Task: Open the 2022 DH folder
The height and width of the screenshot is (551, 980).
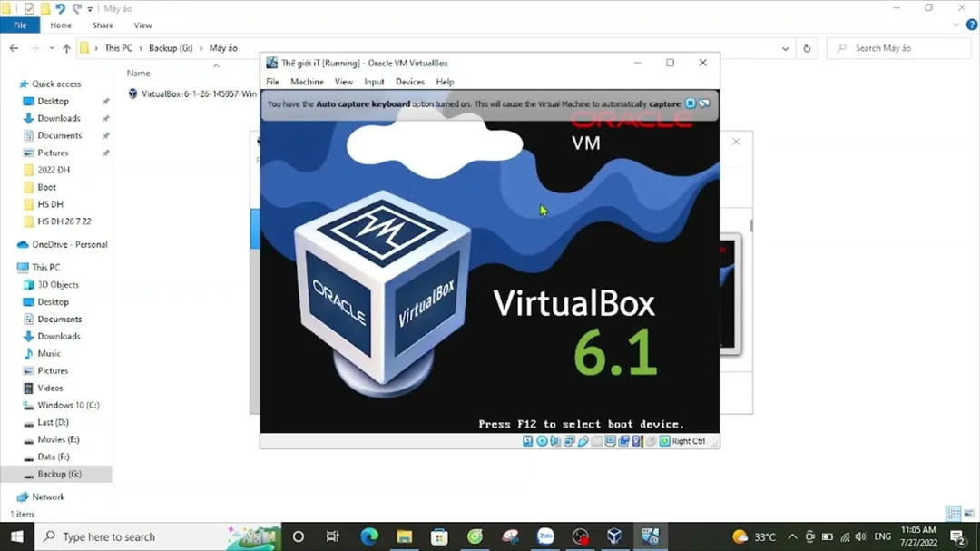Action: click(54, 170)
